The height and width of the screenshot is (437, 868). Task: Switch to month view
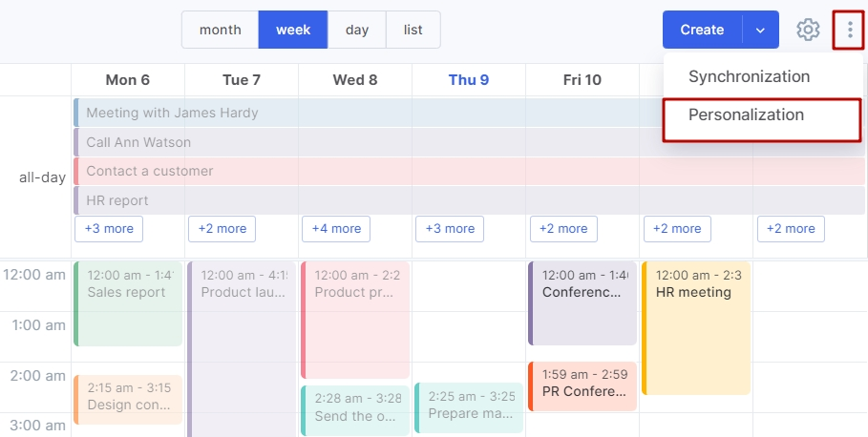(220, 30)
